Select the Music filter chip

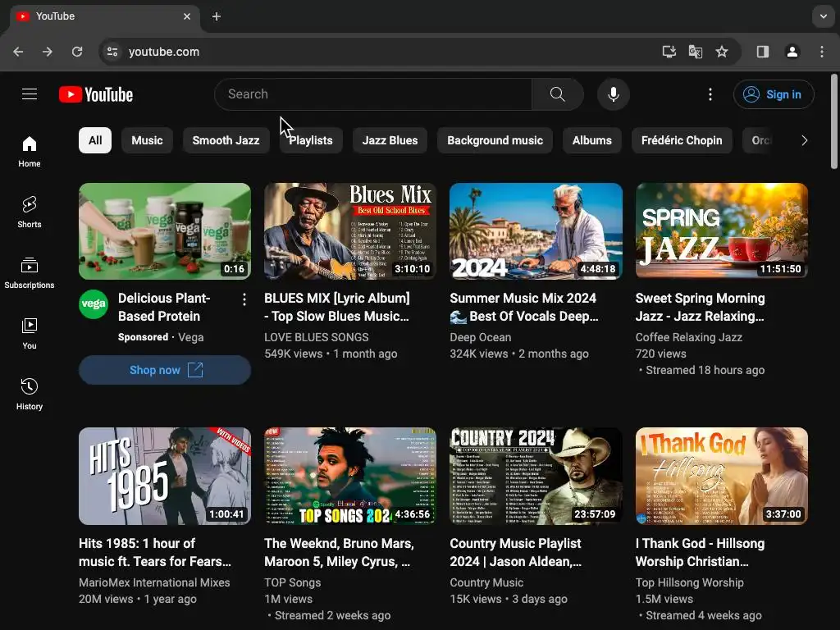(148, 140)
